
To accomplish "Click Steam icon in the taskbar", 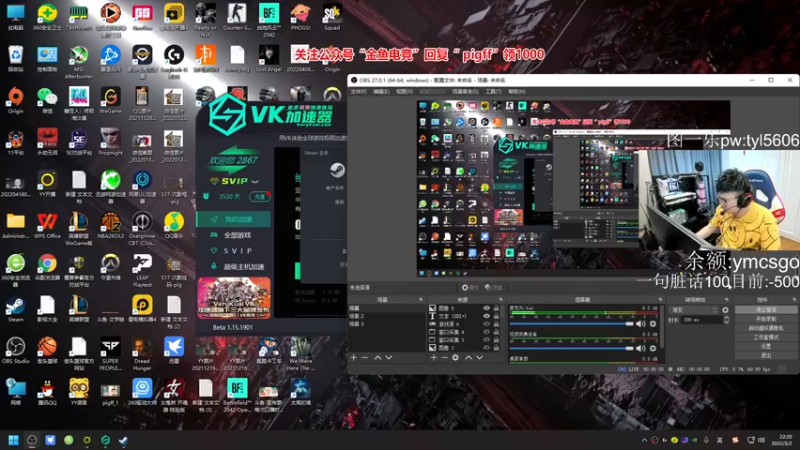I will [x=123, y=440].
